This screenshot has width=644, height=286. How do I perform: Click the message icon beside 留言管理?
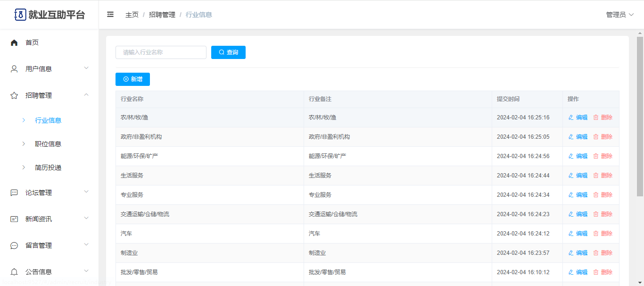[14, 245]
